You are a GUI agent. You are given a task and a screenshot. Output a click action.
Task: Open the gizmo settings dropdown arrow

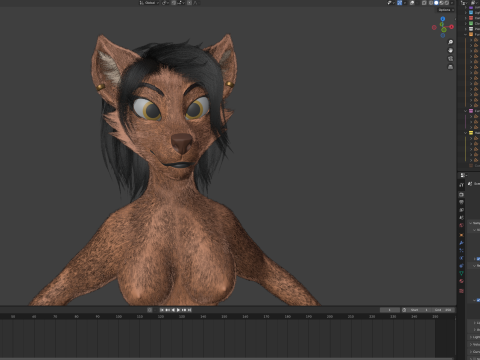[x=405, y=3]
